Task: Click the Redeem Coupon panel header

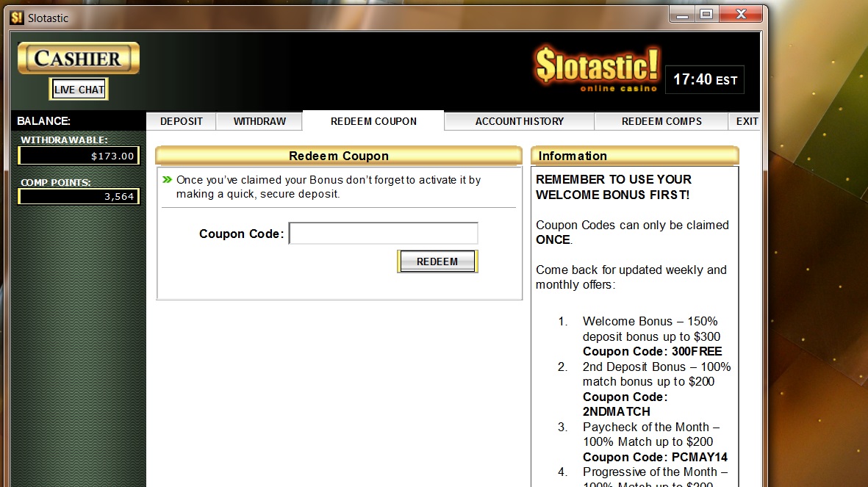Action: pos(339,156)
